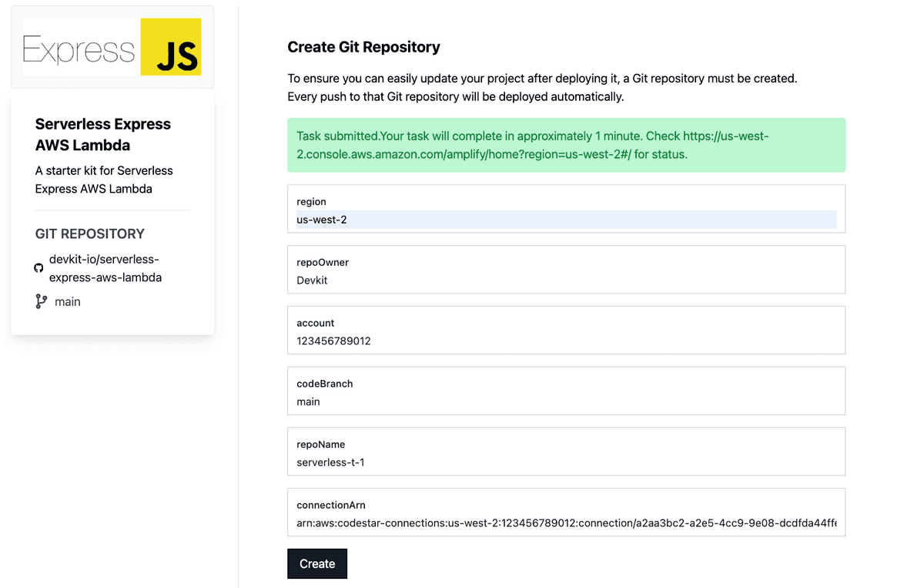Click the Create Git Repository heading
This screenshot has height=588, width=924.
click(363, 47)
